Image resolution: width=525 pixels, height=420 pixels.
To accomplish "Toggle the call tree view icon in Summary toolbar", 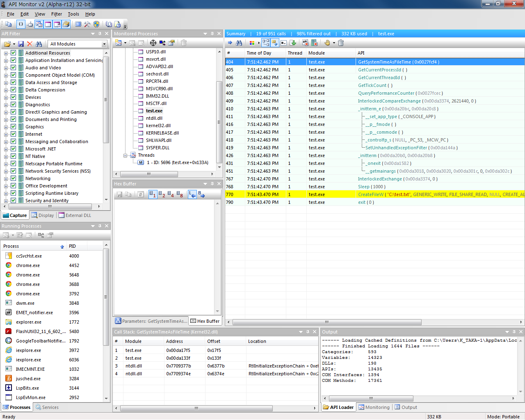I will coord(266,43).
